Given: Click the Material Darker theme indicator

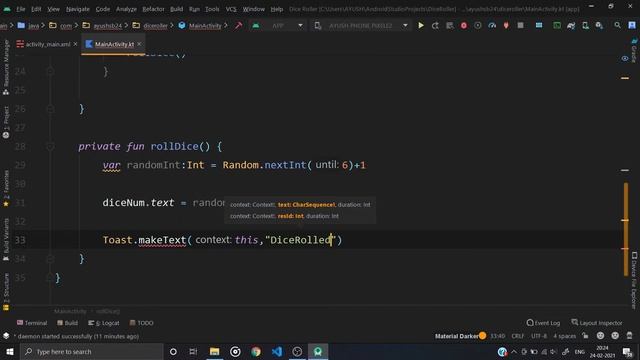Looking at the screenshot, I should 460,336.
